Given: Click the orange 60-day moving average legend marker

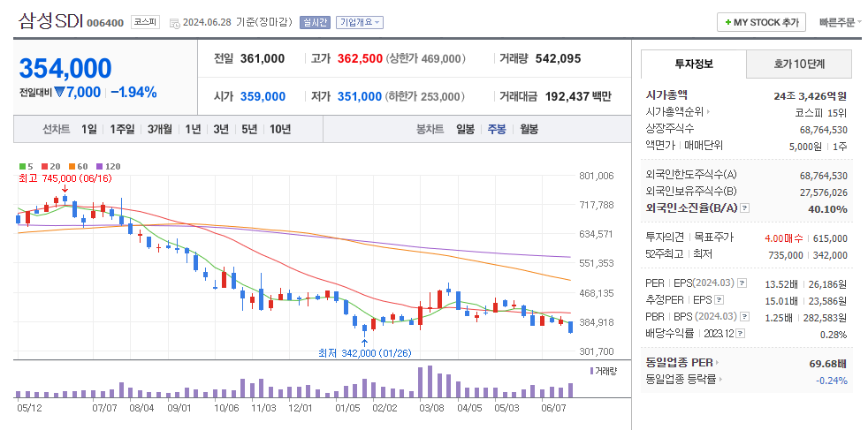Looking at the screenshot, I should coord(72,166).
